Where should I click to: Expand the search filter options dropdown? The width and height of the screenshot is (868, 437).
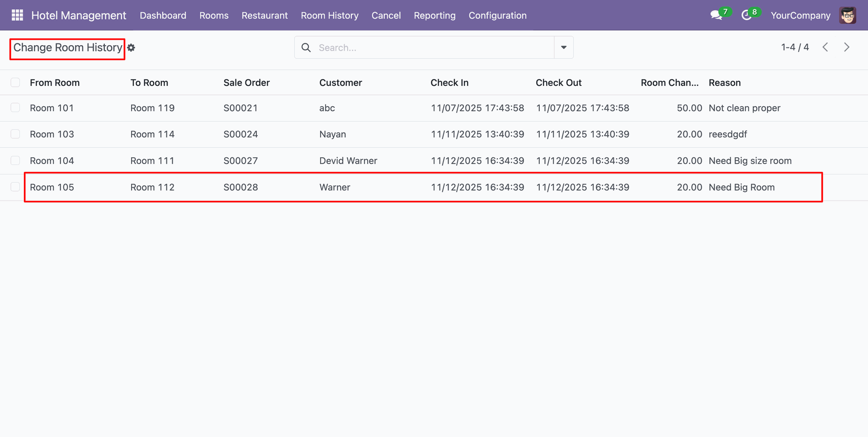(563, 47)
